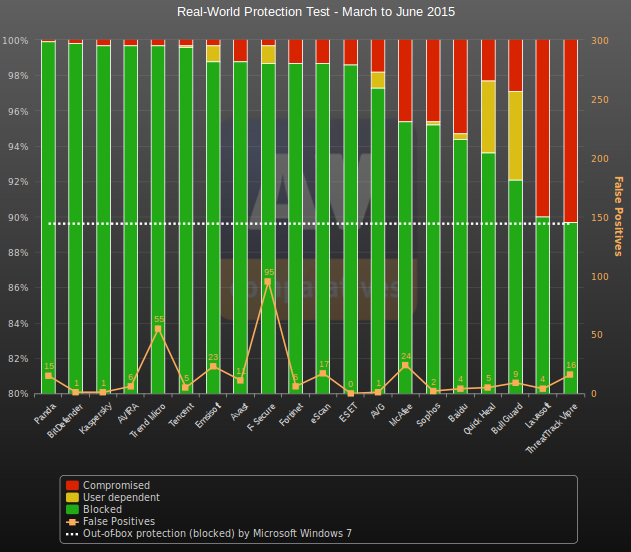Click the Tencent false positives marker labeled 5
The height and width of the screenshot is (552, 631).
pyautogui.click(x=185, y=387)
